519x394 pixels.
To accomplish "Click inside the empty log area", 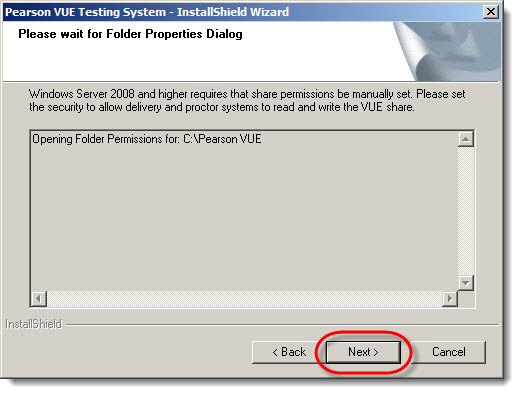I will click(244, 218).
